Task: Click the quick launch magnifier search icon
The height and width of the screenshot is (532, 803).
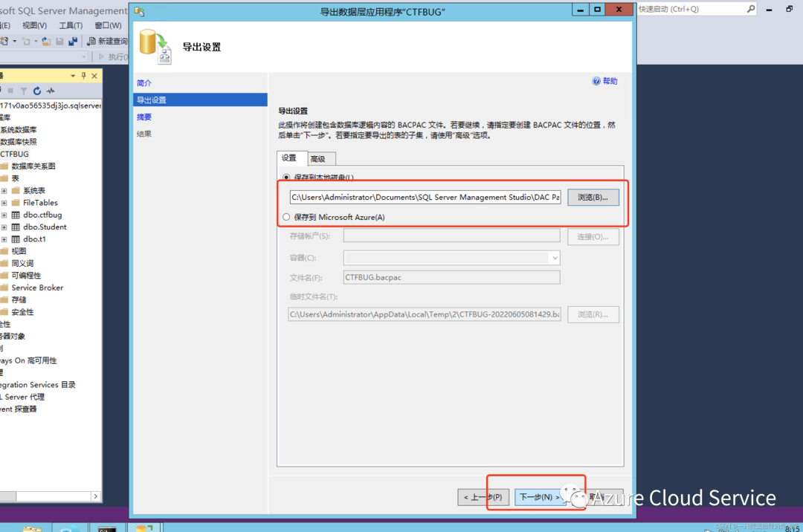Action: (x=751, y=9)
